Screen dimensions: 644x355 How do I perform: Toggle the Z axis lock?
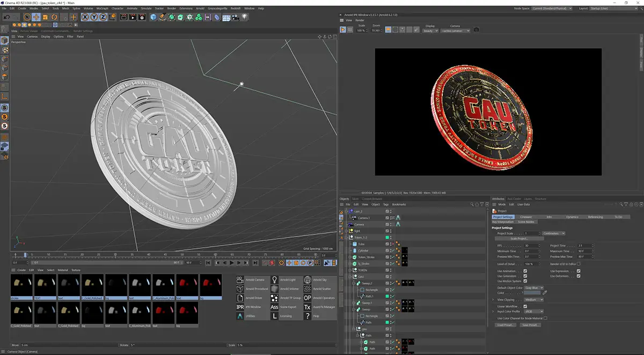pyautogui.click(x=103, y=17)
